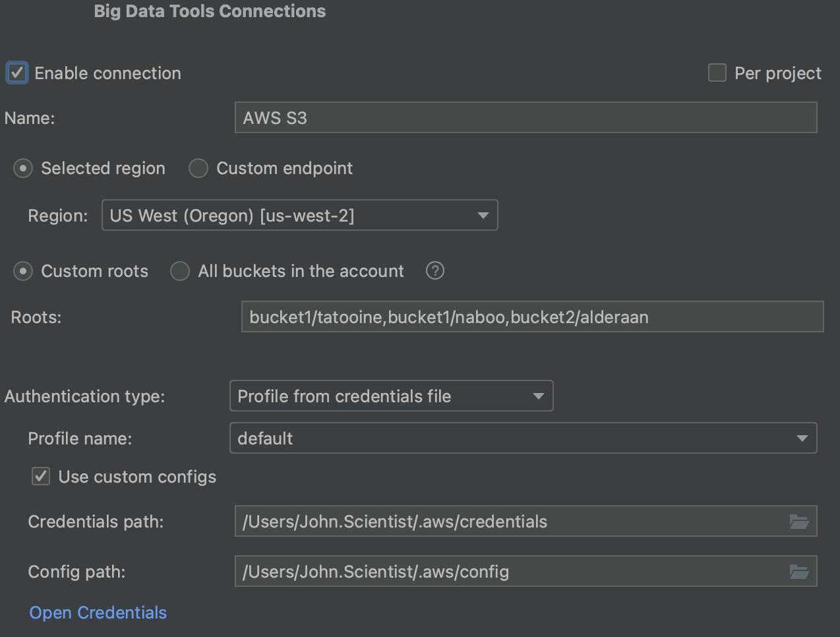Expand the Profile name dropdown showing default
This screenshot has height=637, width=840.
(523, 438)
